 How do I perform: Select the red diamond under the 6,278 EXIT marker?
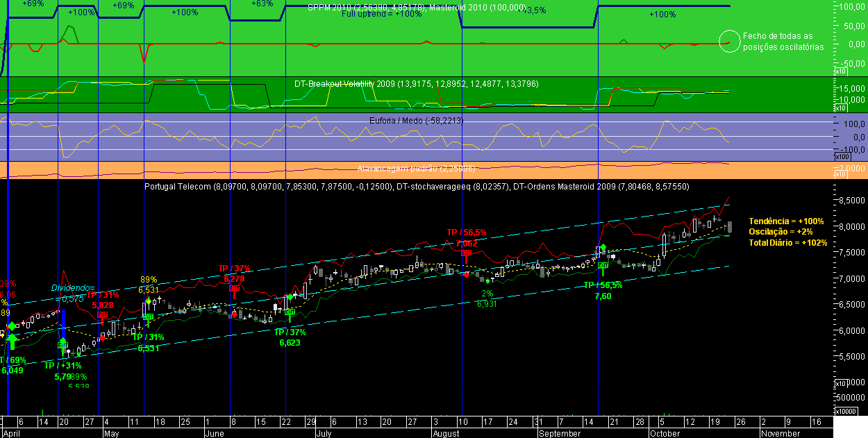[235, 314]
